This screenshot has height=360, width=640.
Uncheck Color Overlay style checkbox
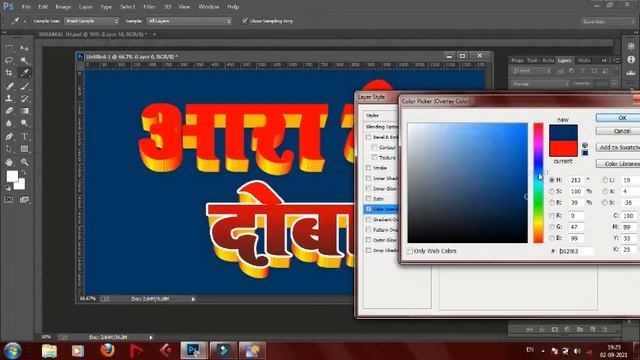point(369,209)
